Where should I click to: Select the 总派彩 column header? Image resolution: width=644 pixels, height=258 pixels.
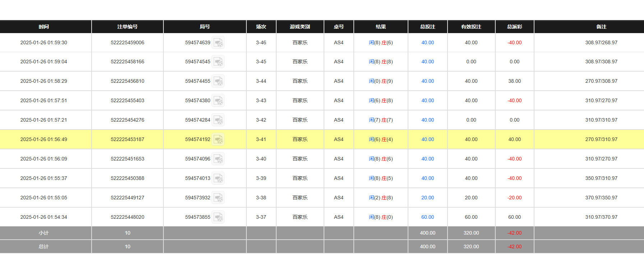514,27
